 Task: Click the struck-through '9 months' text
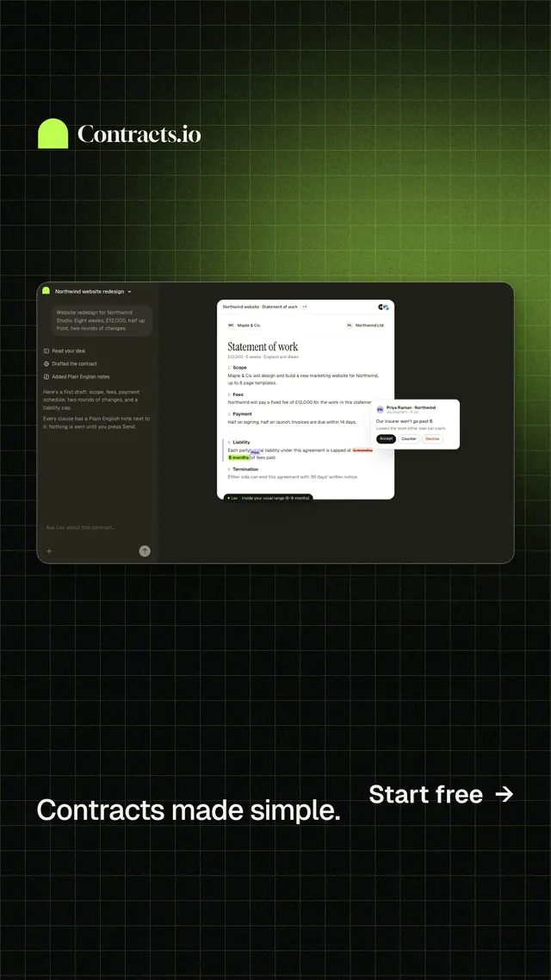[362, 450]
